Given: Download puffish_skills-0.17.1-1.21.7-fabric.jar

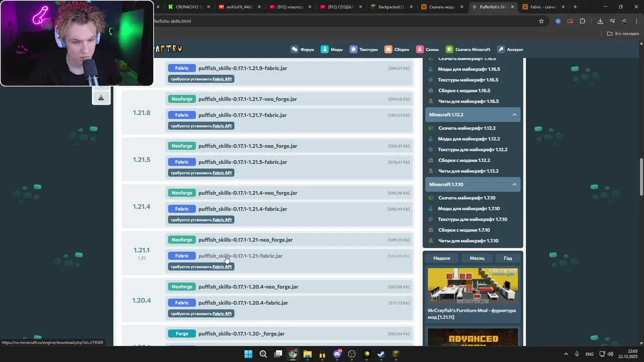Looking at the screenshot, I should pos(243,115).
